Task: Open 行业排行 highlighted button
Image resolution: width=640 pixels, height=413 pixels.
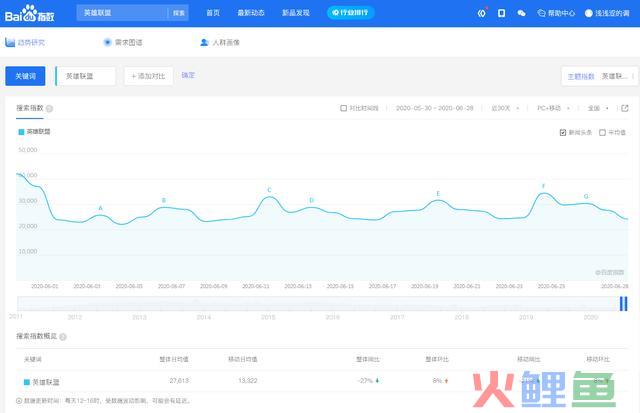Action: tap(350, 13)
